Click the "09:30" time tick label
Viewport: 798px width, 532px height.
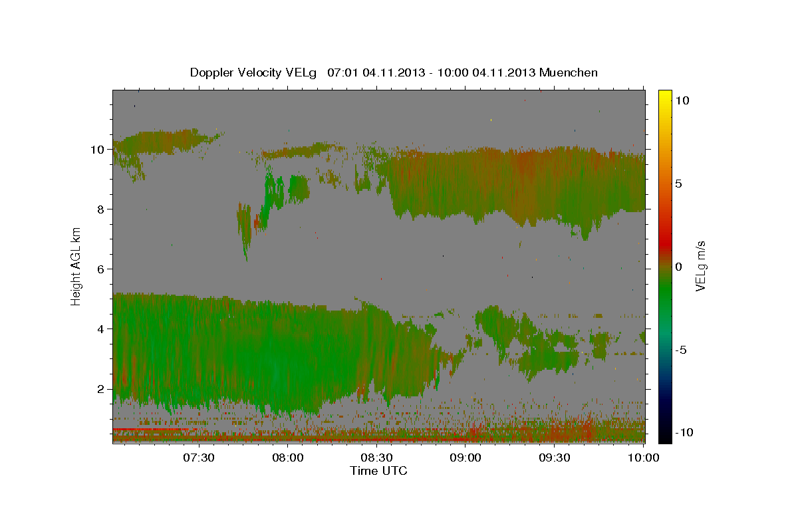(x=555, y=458)
